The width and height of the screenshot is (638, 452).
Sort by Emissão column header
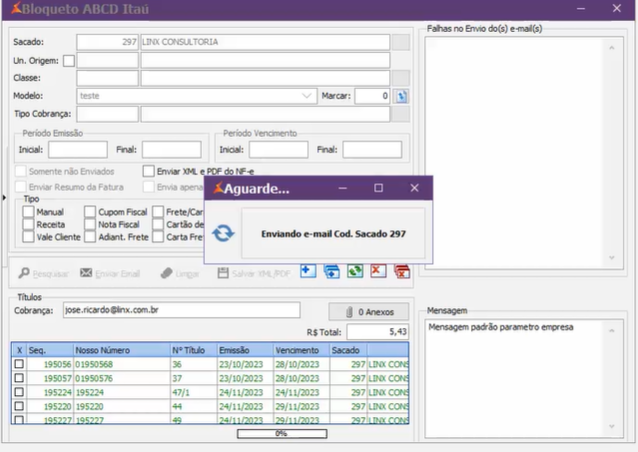point(245,350)
